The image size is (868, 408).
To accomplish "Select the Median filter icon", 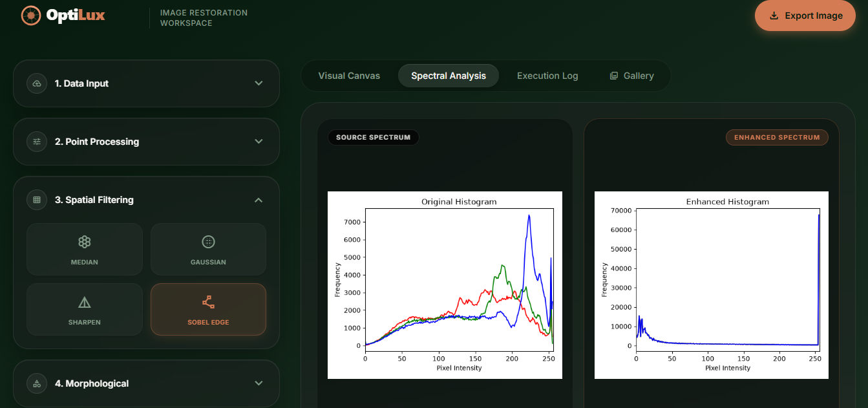I will (85, 242).
